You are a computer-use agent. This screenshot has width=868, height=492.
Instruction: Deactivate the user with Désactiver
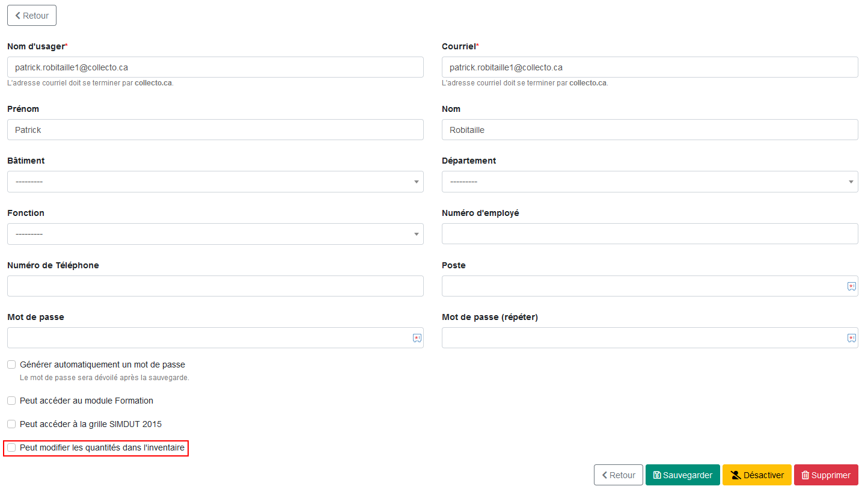(x=757, y=475)
